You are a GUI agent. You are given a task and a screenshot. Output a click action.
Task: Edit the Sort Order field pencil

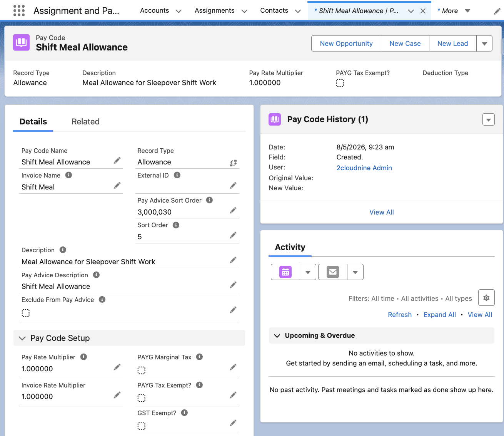tap(233, 235)
